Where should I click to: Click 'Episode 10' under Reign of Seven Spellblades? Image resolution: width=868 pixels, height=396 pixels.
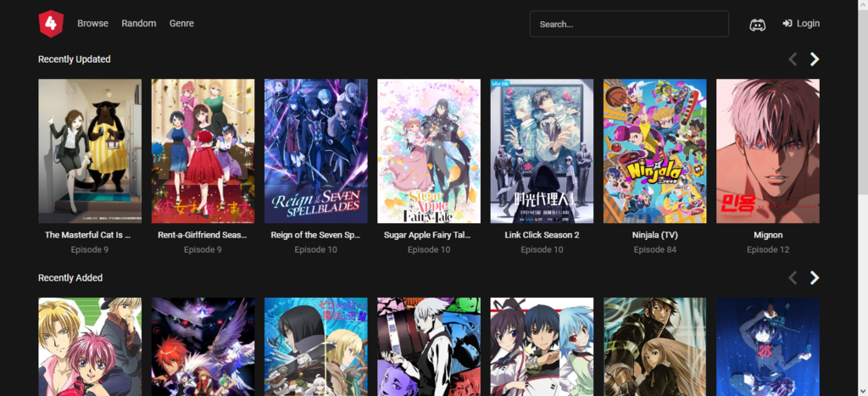click(x=315, y=250)
